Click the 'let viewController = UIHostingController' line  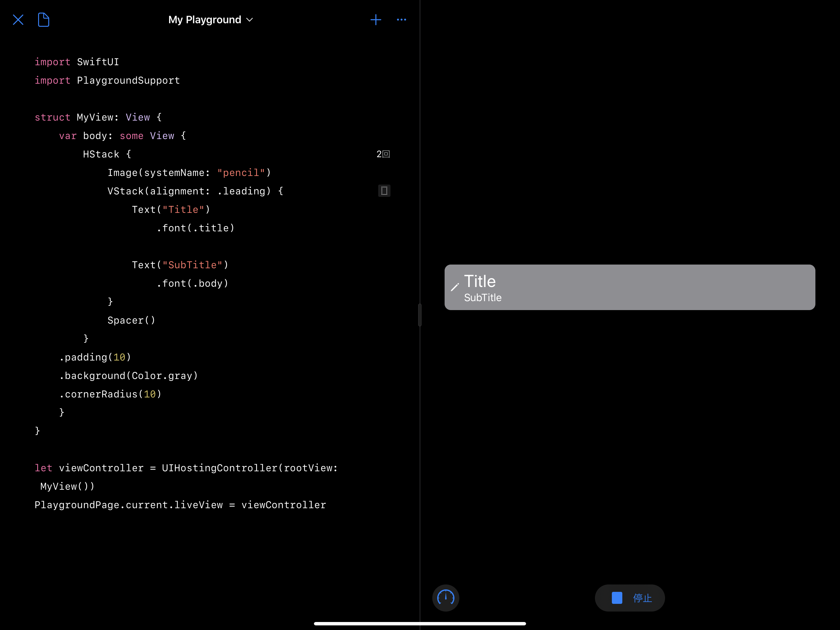186,468
